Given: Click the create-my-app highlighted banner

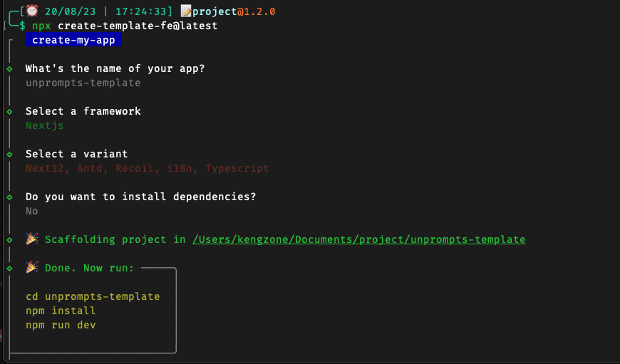Looking at the screenshot, I should tap(73, 40).
